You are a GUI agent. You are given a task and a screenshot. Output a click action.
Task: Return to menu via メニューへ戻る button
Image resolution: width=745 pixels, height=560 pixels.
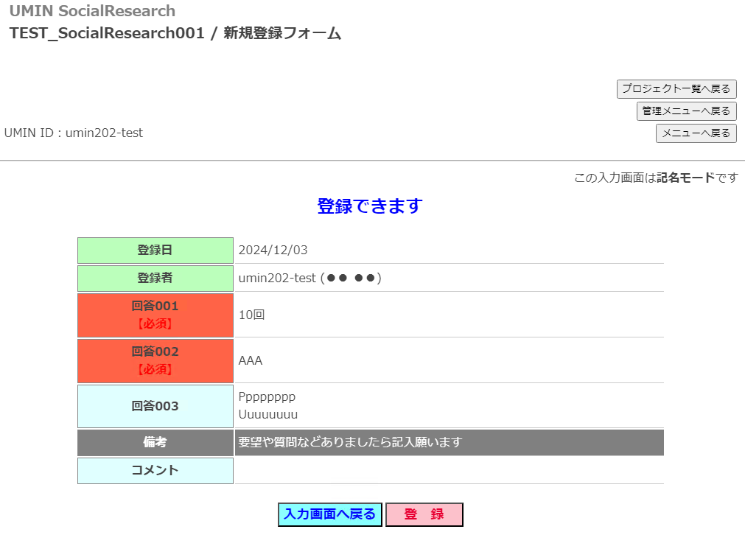[696, 133]
